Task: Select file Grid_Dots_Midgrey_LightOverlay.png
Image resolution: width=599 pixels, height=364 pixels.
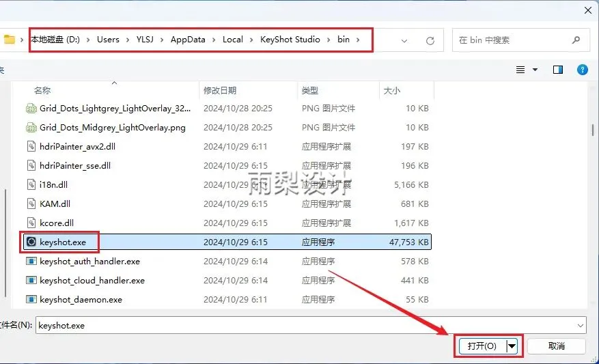Action: tap(113, 127)
